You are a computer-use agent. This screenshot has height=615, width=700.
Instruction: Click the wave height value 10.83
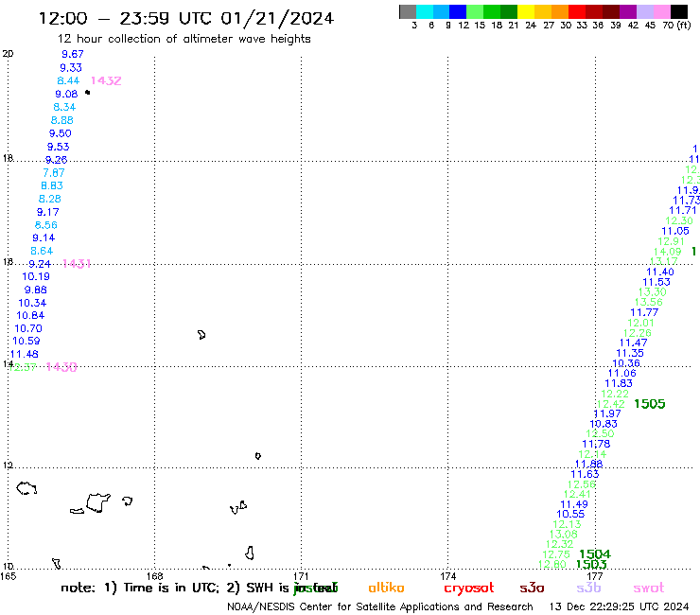click(604, 424)
